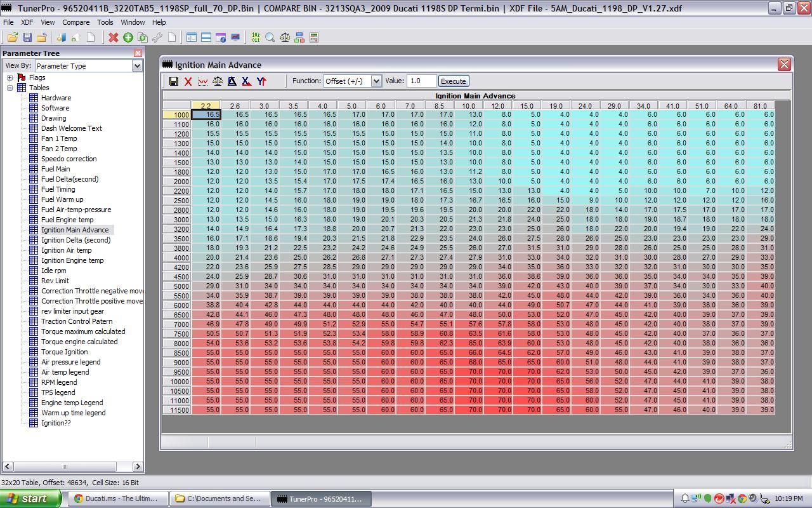Open the View By dropdown
The height and width of the screenshot is (508, 812).
(x=137, y=65)
